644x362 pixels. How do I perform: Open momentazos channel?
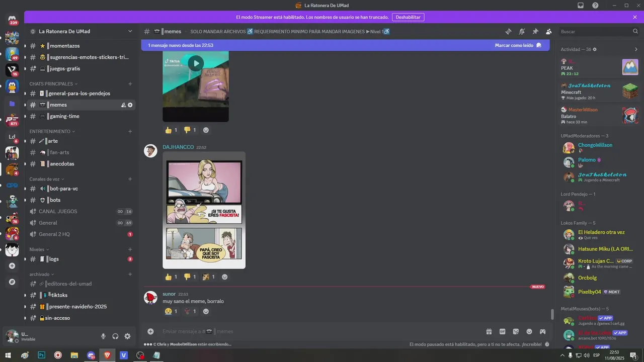click(81, 46)
